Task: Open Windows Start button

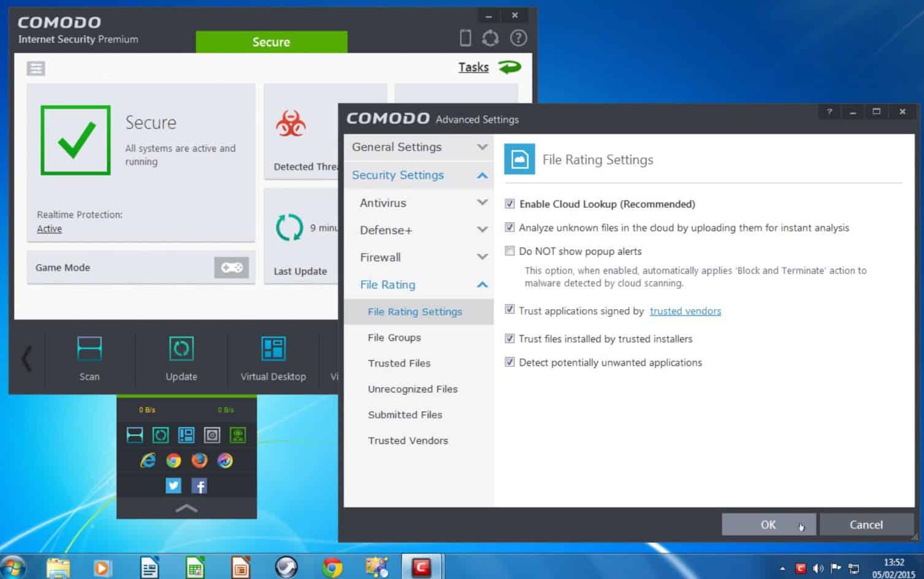Action: pos(12,567)
